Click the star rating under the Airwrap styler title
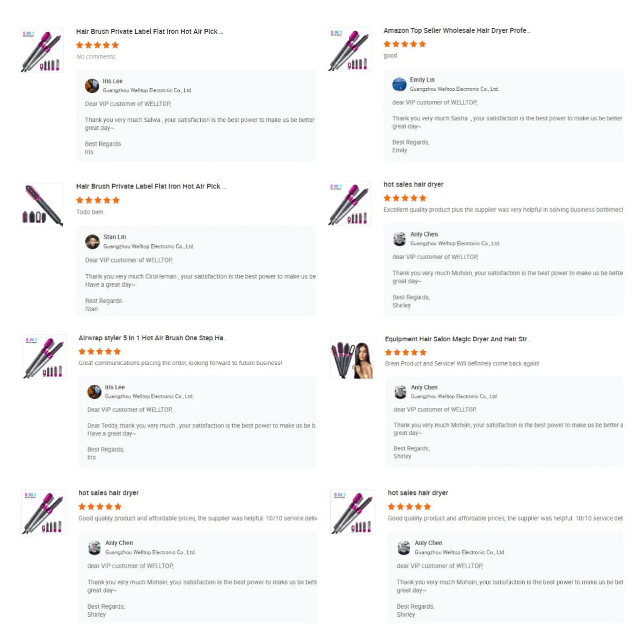The width and height of the screenshot is (644, 644). click(x=100, y=352)
